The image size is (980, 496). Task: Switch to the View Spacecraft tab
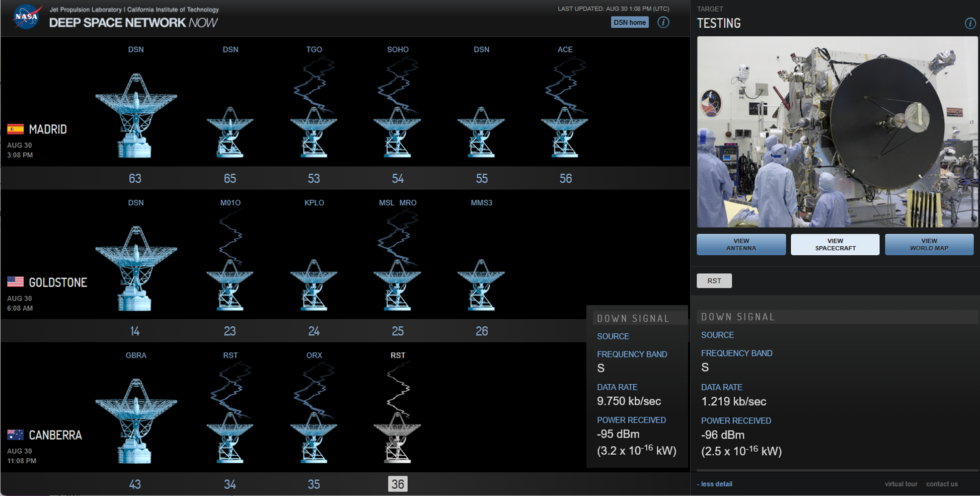tap(835, 245)
